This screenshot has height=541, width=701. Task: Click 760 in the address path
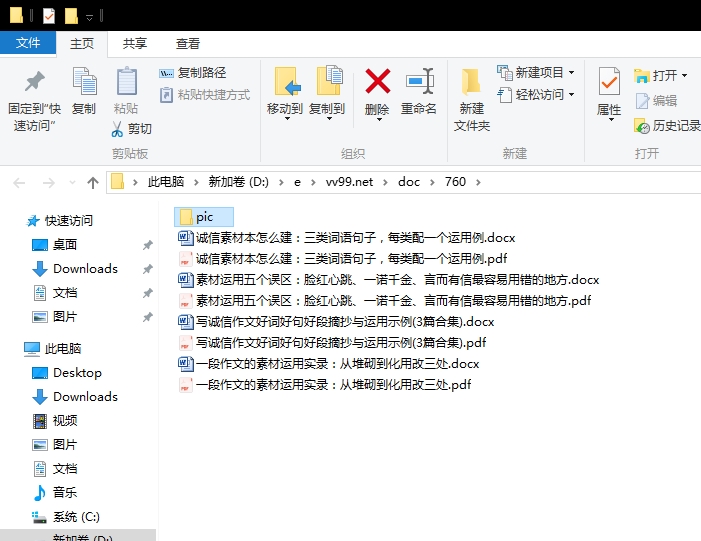tap(455, 182)
